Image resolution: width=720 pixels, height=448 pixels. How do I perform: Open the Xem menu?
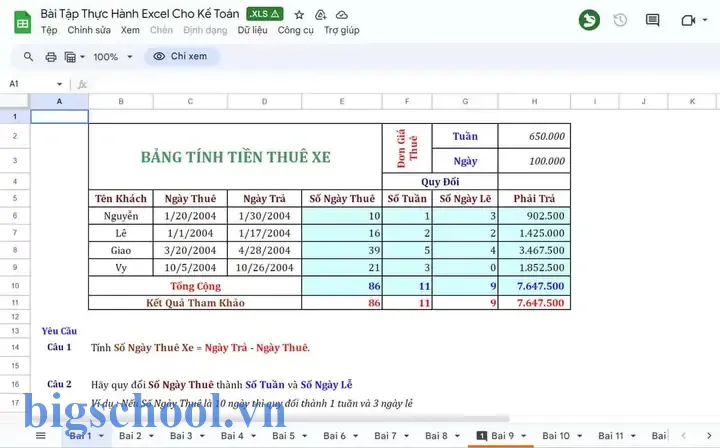pyautogui.click(x=130, y=30)
